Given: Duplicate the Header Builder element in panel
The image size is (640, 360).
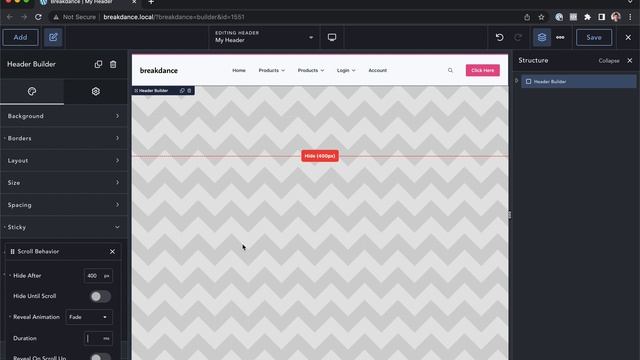Looking at the screenshot, I should coord(98,64).
